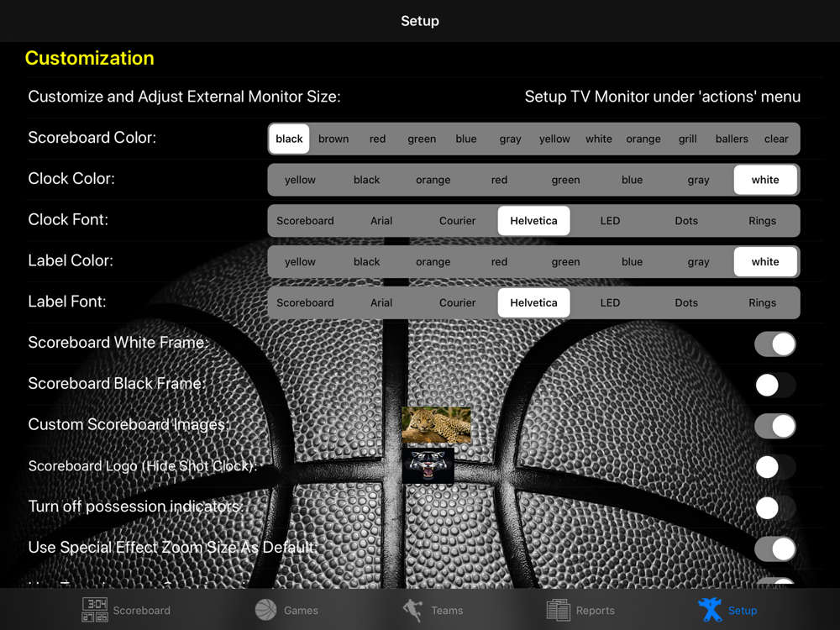Set Clock Color to black
The width and height of the screenshot is (840, 630).
point(366,180)
